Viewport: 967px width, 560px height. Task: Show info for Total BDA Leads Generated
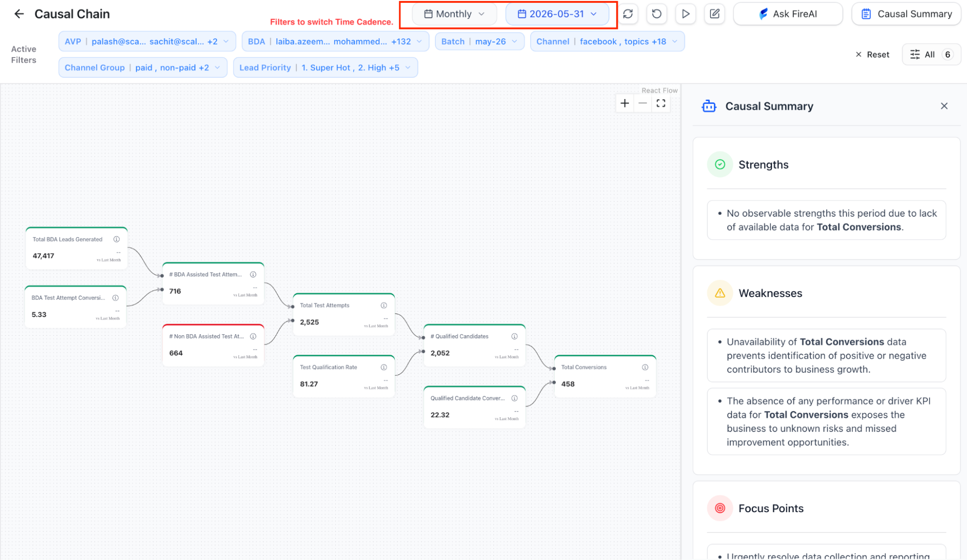(x=117, y=239)
